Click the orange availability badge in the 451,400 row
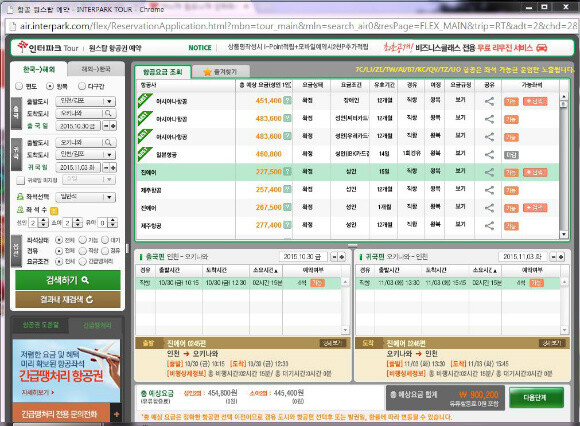The height and width of the screenshot is (426, 580). point(511,101)
